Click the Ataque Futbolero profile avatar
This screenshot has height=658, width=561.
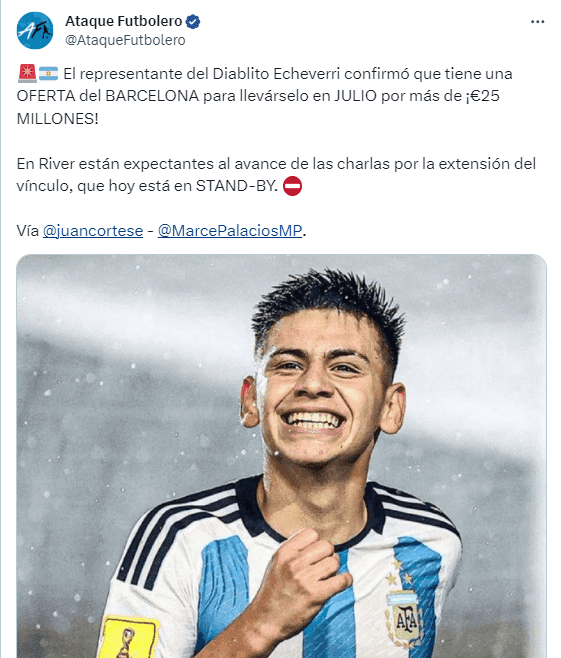pos(35,30)
